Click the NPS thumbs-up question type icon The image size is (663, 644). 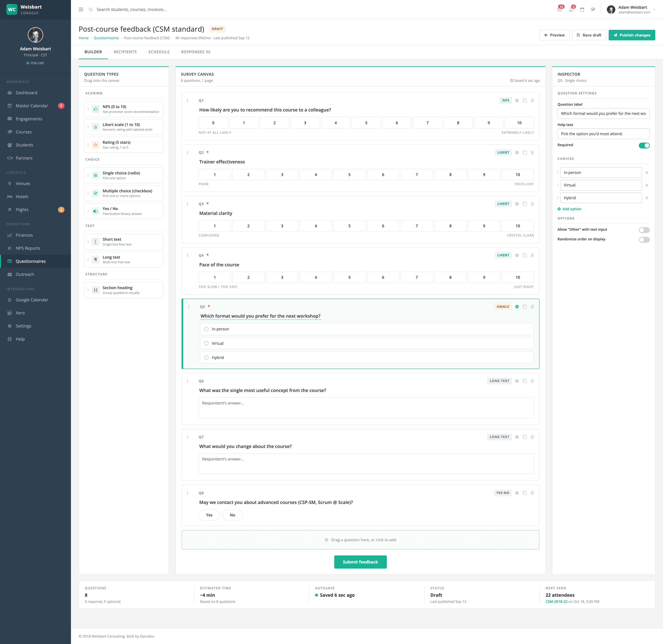96,109
